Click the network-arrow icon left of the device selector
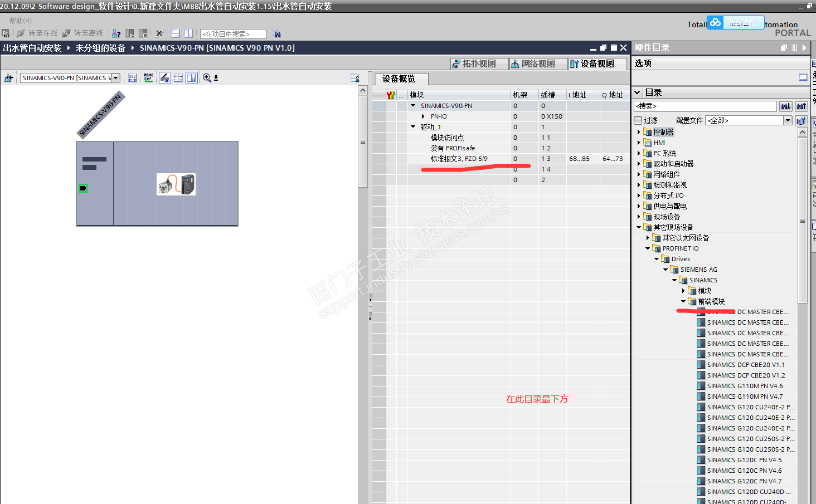Viewport: 816px width, 504px height. click(8, 78)
